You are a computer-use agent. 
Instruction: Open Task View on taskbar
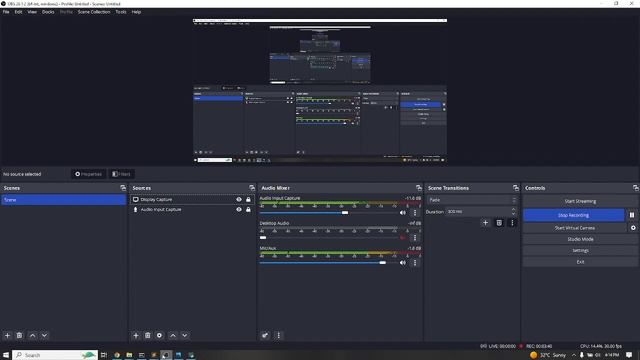click(104, 355)
